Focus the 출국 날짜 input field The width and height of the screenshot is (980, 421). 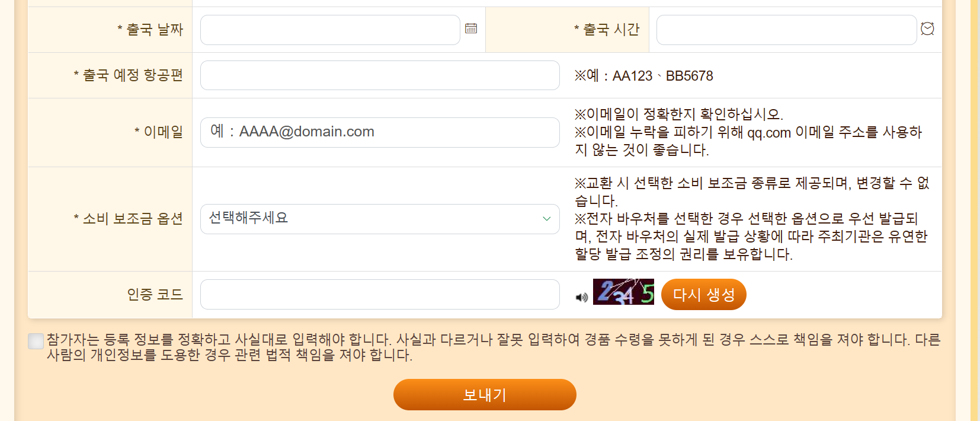[x=330, y=30]
